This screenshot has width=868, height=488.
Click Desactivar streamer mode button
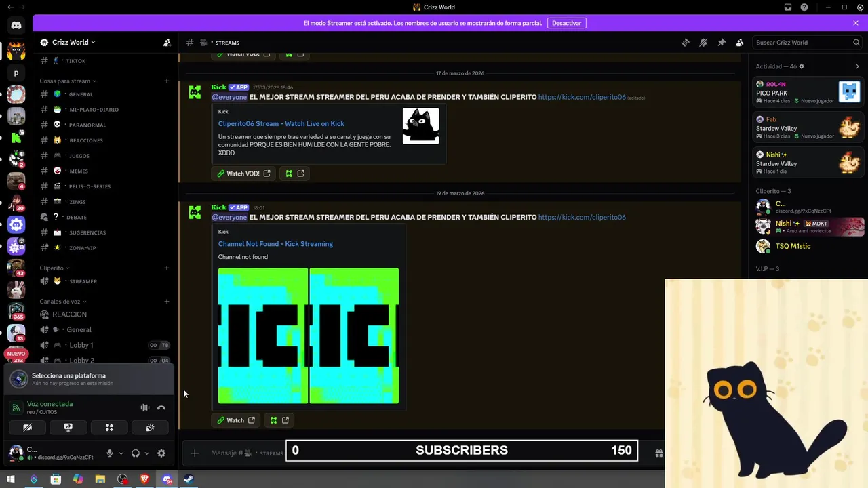(x=566, y=23)
